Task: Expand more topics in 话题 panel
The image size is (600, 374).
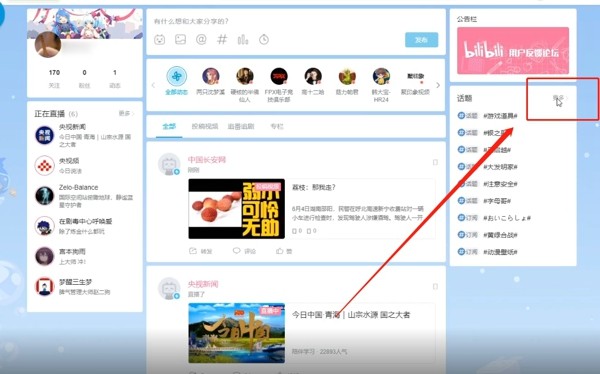Action: click(560, 98)
